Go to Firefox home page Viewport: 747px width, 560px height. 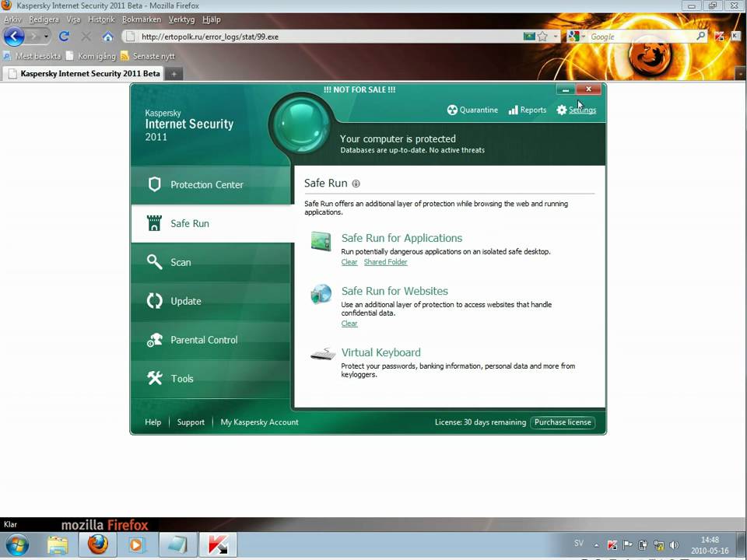tap(108, 37)
